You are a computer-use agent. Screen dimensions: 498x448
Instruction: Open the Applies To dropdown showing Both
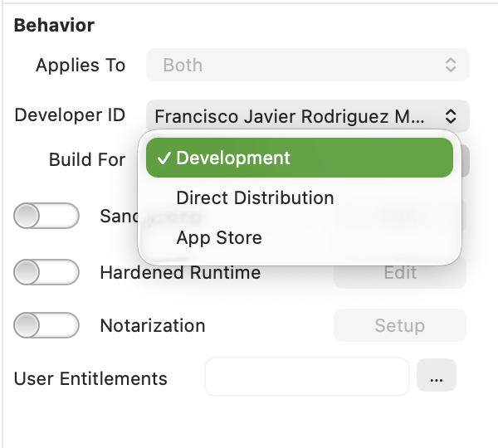pyautogui.click(x=307, y=65)
